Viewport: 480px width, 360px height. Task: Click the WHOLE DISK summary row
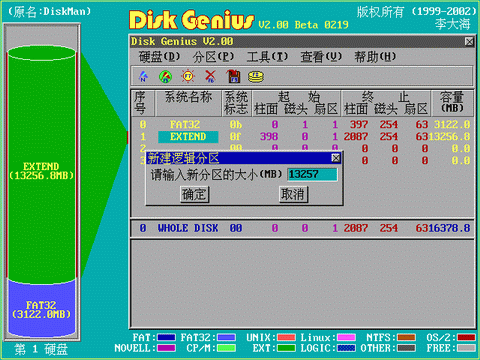(x=302, y=228)
